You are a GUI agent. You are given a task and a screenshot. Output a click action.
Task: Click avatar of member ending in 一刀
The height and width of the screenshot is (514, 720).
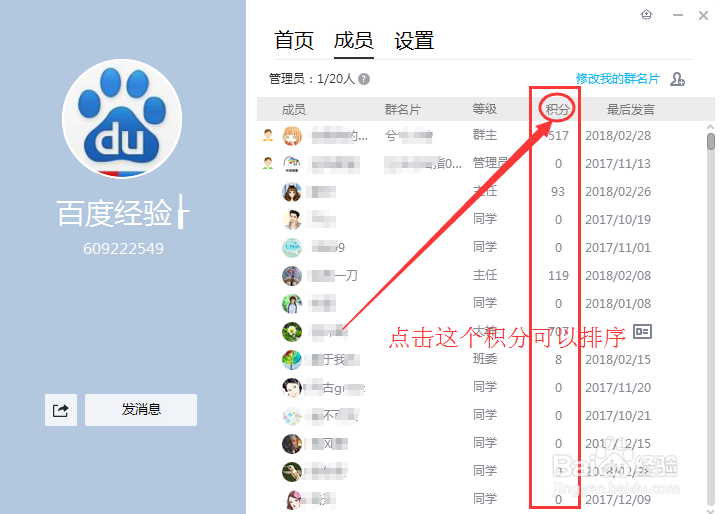click(292, 276)
